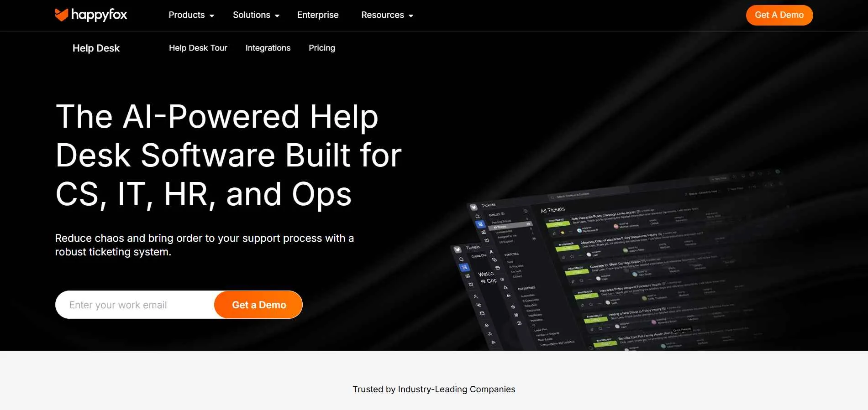Click the 'Trusted by Industry-Leading Companies' text
868x410 pixels.
434,389
